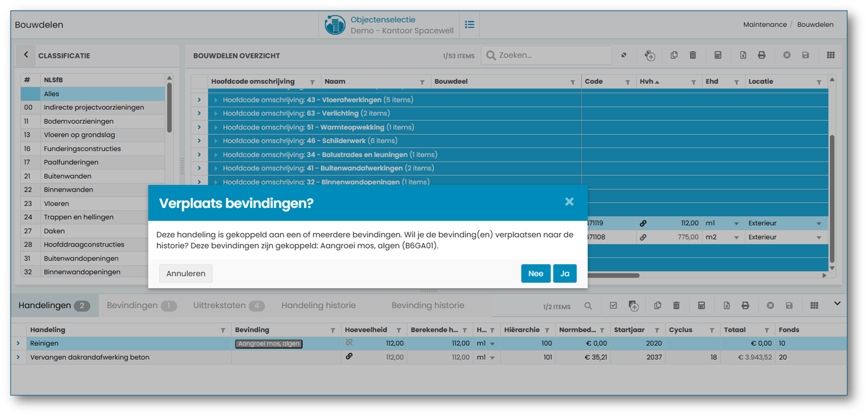Open the Locatie dropdown in the 112,00 row
868x416 pixels.
tap(819, 224)
